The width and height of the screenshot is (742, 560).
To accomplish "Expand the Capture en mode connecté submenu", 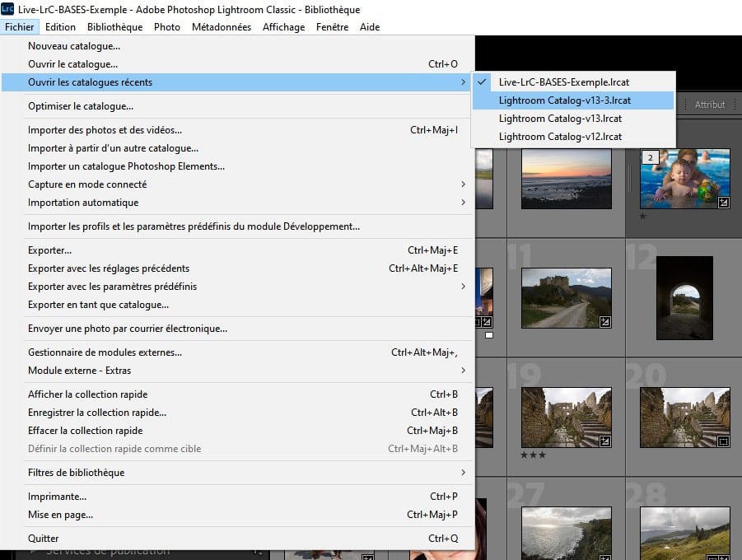I will pos(238,184).
